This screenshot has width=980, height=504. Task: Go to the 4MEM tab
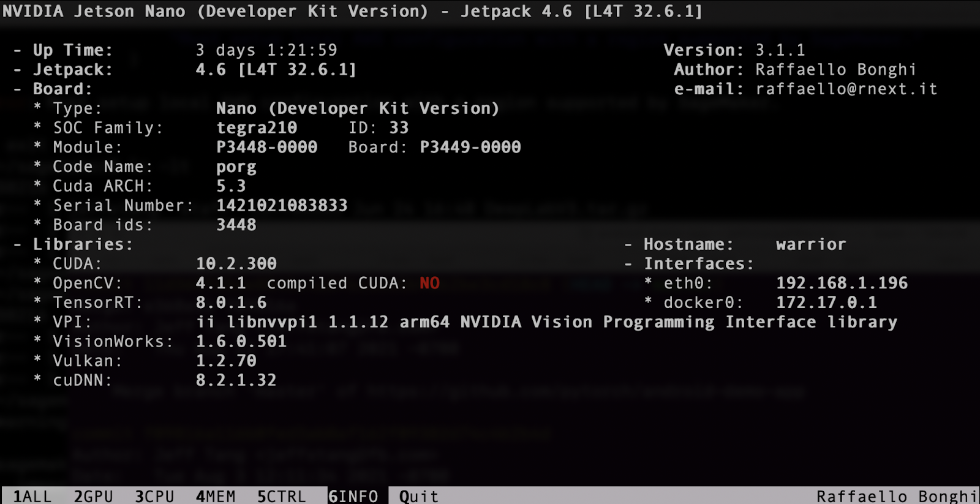pos(216,495)
